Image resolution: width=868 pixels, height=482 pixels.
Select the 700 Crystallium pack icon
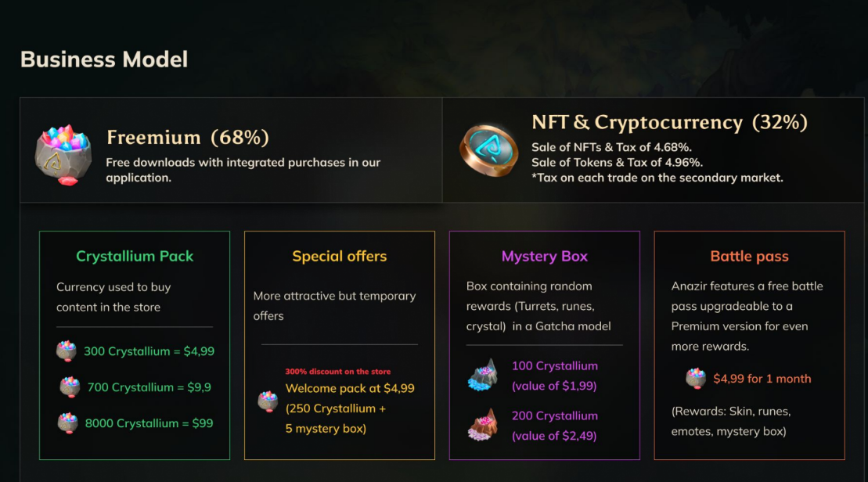point(70,387)
